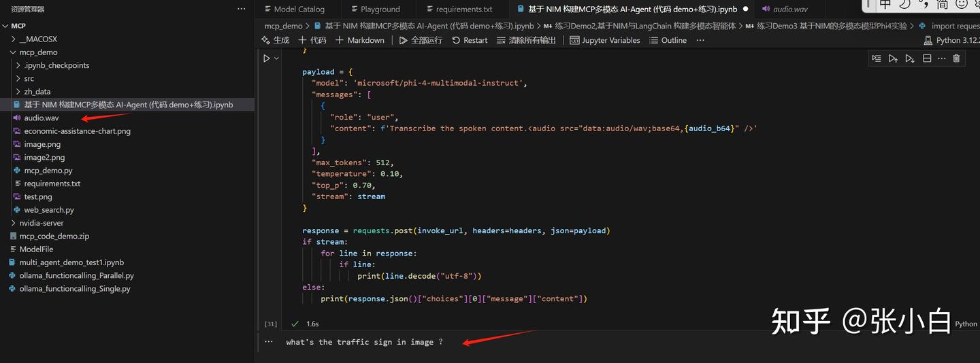
Task: Click 练习Demo2 breadcrumb segment
Action: (x=640, y=26)
